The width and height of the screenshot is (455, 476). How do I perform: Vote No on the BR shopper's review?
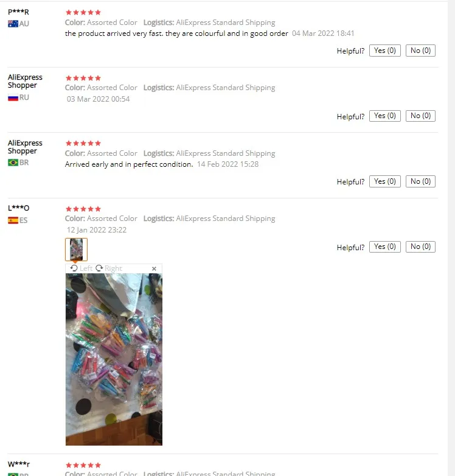pyautogui.click(x=420, y=181)
